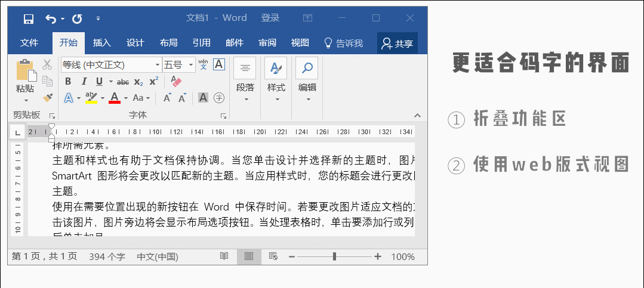The image size is (644, 288).
Task: Toggle strikethrough abc formatting
Action: 123,82
